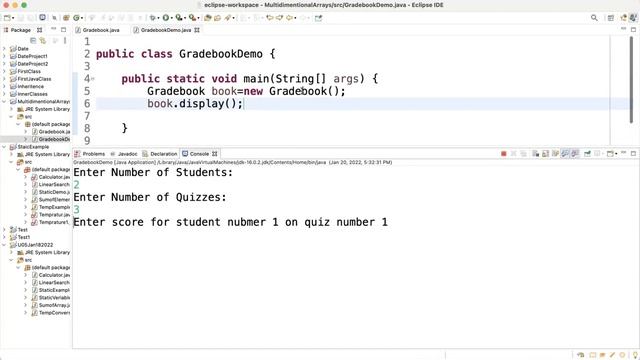
Task: Click Pin Console icon
Action: pyautogui.click(x=587, y=154)
